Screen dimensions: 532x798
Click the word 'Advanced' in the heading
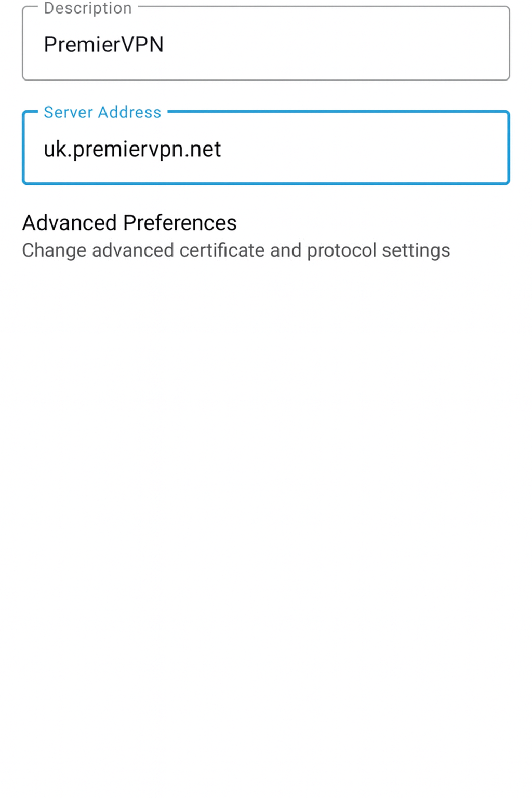pyautogui.click(x=69, y=223)
